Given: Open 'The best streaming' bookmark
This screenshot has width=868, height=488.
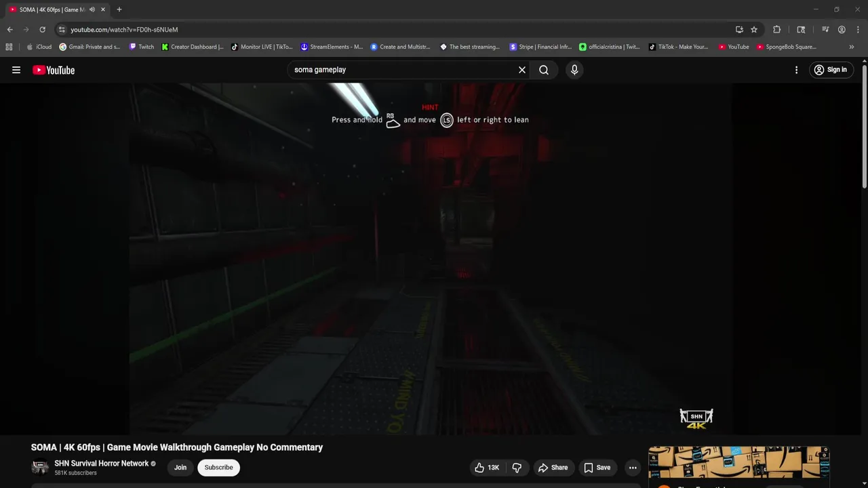Looking at the screenshot, I should 470,47.
